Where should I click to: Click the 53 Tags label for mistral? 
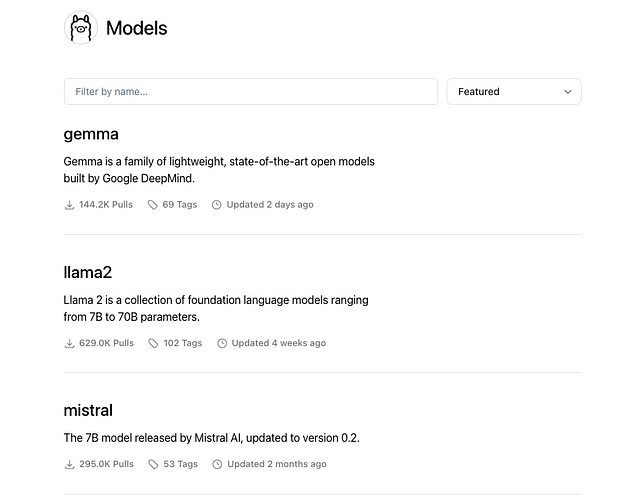(180, 464)
